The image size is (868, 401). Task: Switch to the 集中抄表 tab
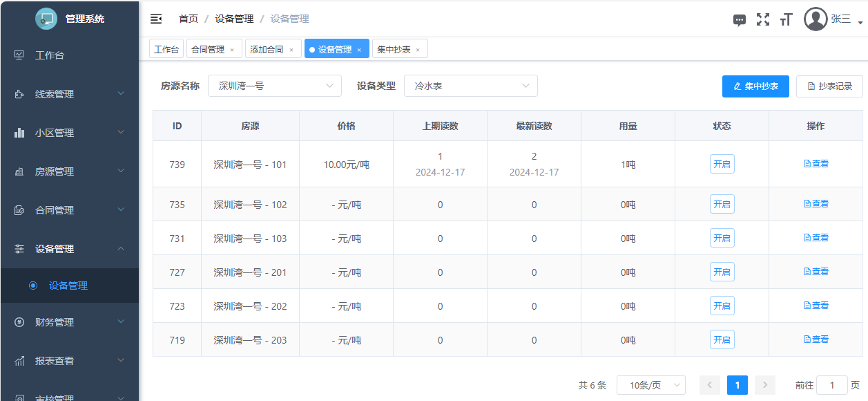click(394, 49)
